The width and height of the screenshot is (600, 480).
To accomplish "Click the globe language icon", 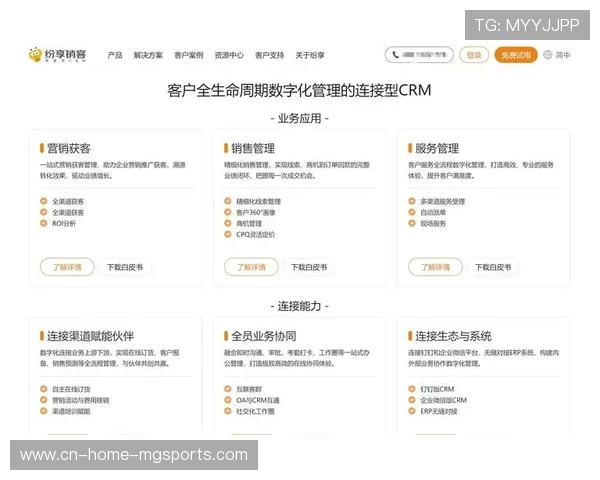I will [548, 55].
